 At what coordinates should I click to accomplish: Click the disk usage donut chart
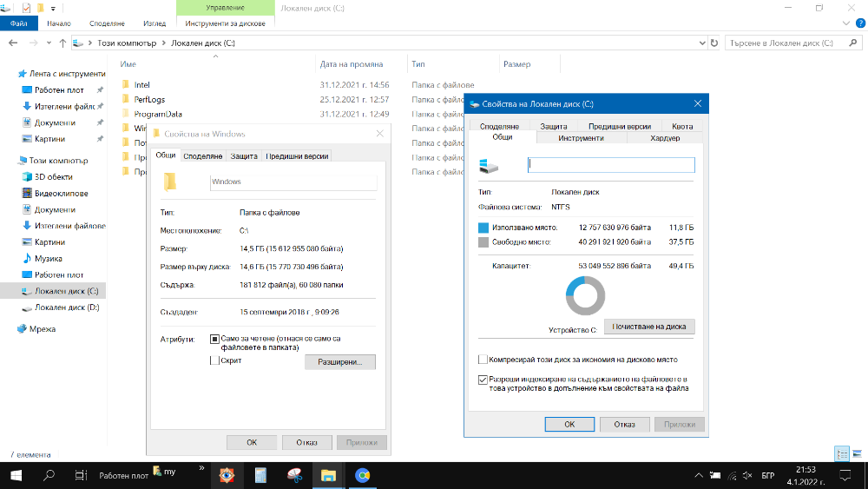pos(585,295)
